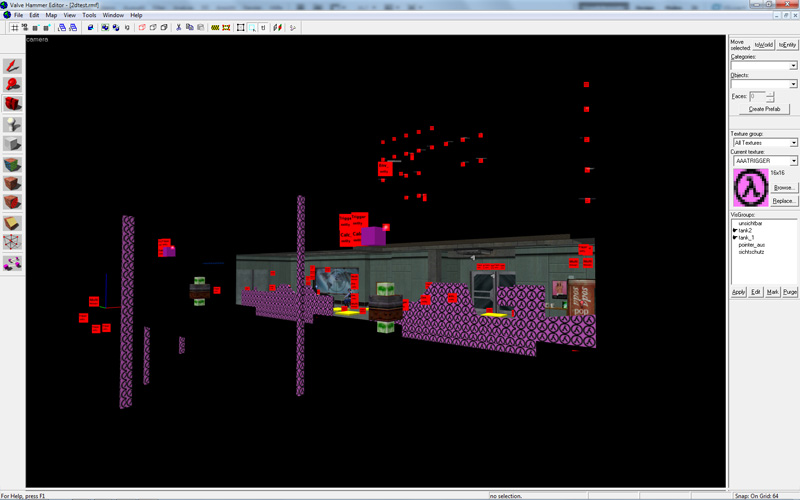Toggle the 3D grid display
Screen dimensions: 800x500
pyautogui.click(x=24, y=28)
